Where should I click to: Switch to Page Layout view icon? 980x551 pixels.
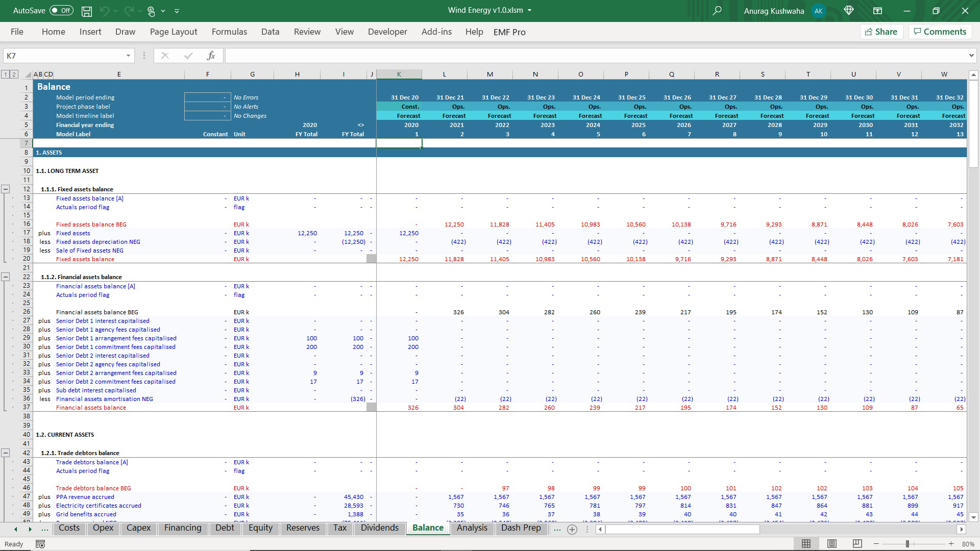(x=832, y=544)
